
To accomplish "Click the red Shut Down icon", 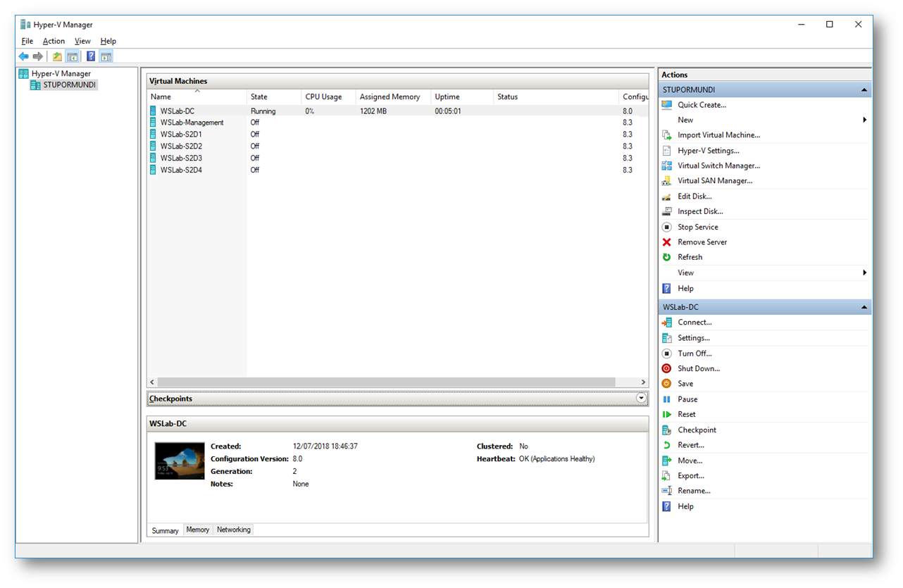I will click(x=667, y=368).
